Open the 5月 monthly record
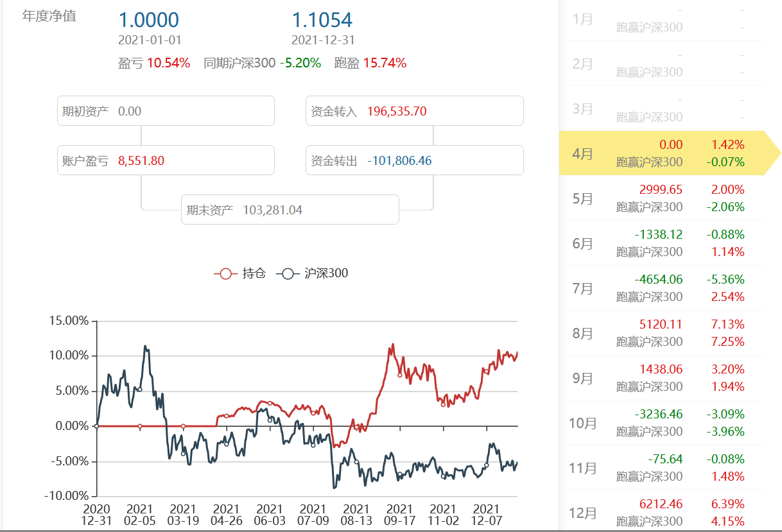This screenshot has width=782, height=532. (x=661, y=198)
